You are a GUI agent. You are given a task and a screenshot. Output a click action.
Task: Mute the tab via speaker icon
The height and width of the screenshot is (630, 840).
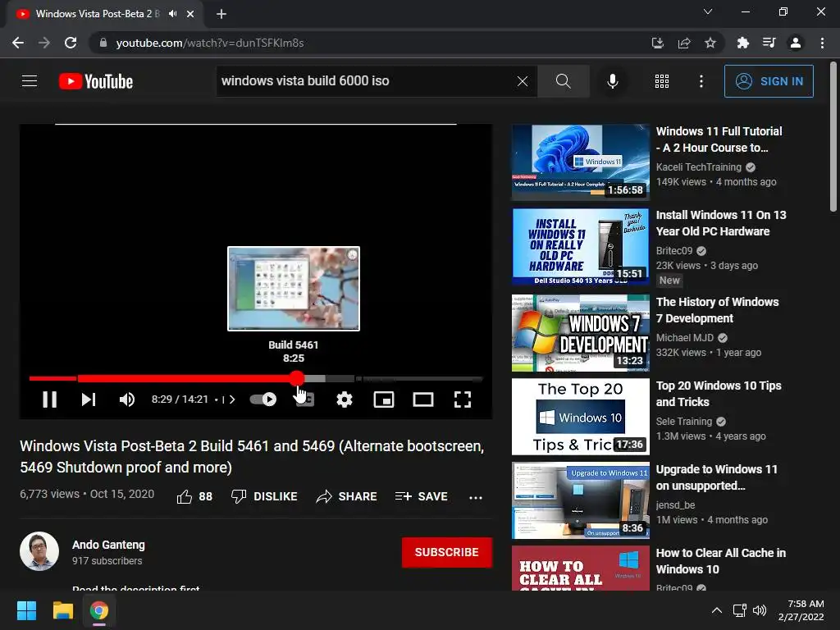172,14
